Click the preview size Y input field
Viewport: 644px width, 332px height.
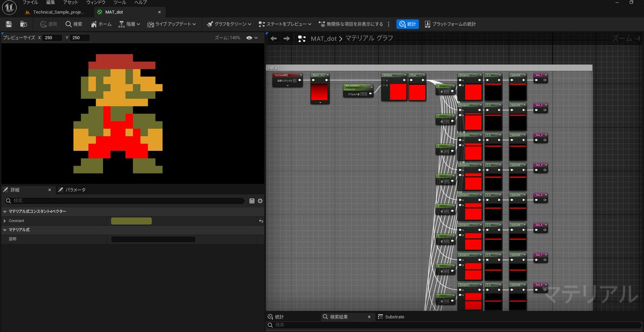tap(80, 38)
